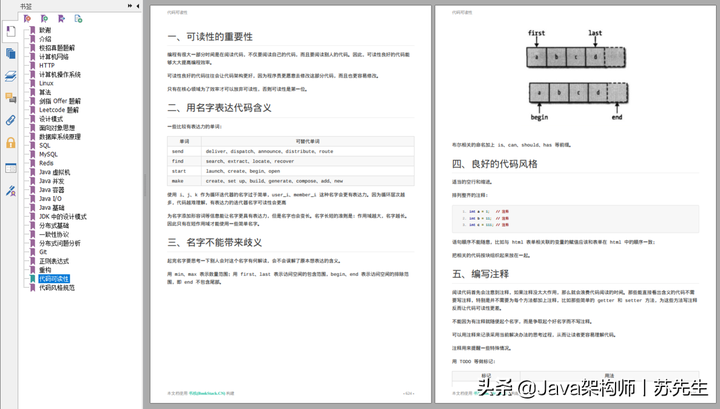Select the 面向对象思想 bookmark

pos(57,128)
